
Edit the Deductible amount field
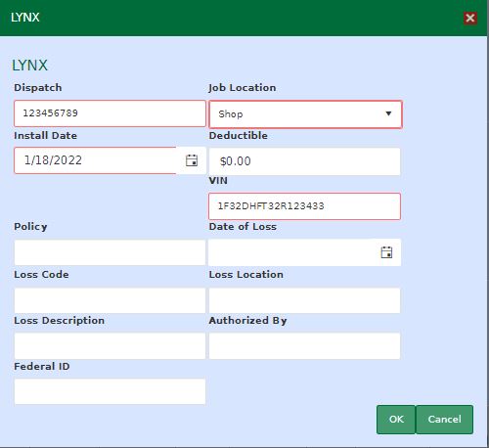304,161
